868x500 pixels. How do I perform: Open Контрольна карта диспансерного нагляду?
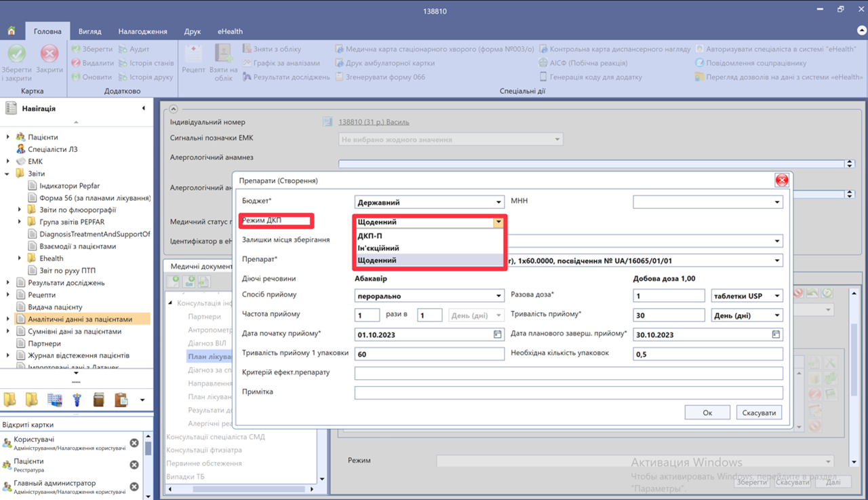click(614, 49)
